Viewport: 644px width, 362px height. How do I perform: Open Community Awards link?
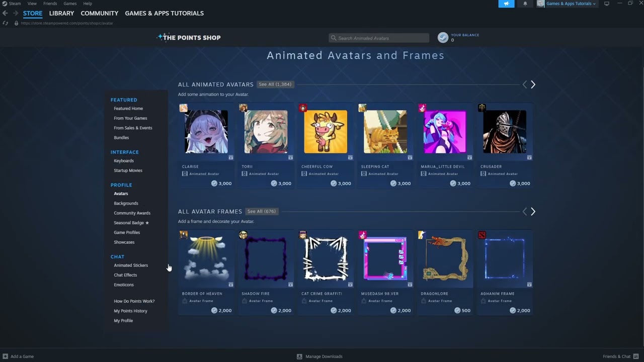[132, 213]
